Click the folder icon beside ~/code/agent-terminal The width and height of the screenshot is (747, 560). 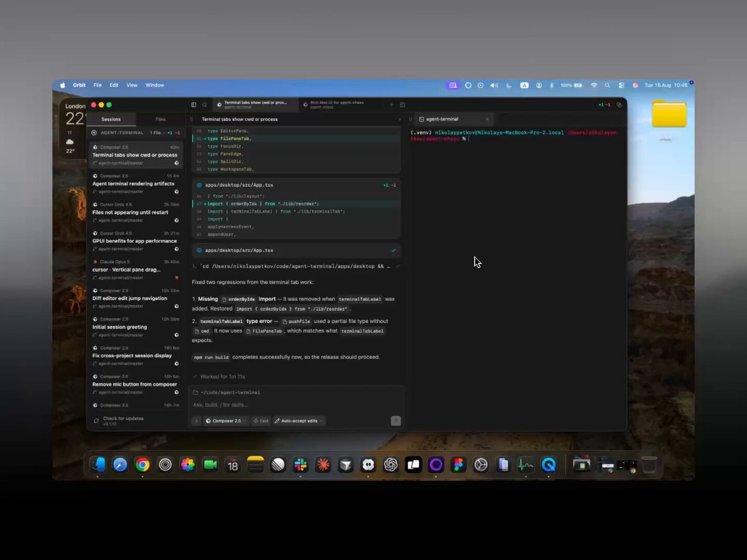(x=195, y=393)
